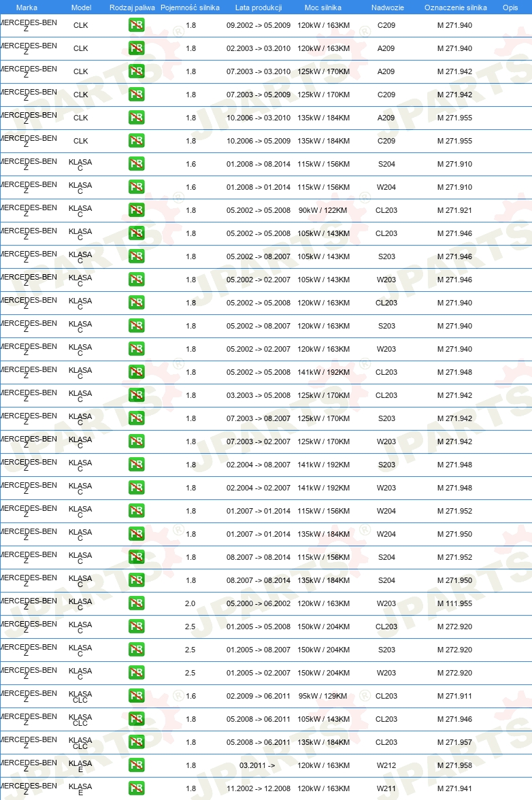
Task: Select engine code M 271.957
Action: [x=454, y=741]
